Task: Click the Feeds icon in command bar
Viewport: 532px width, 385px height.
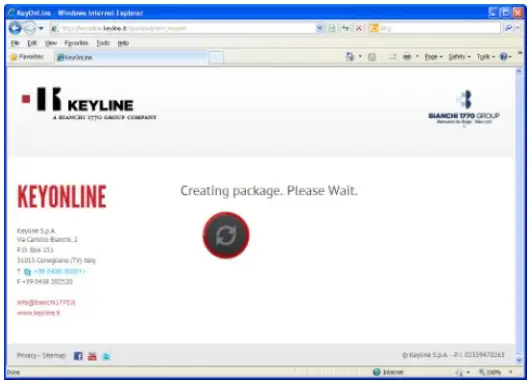Action: point(372,57)
